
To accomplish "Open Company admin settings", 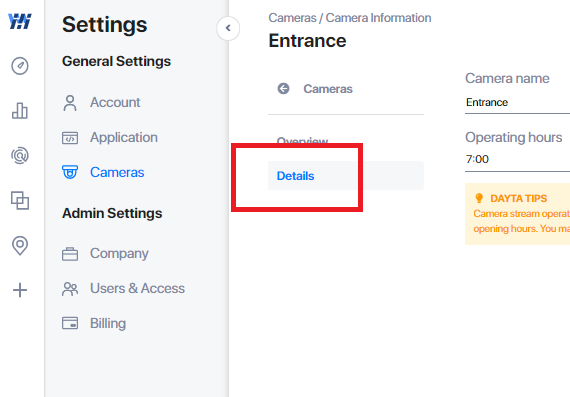I will 105,253.
